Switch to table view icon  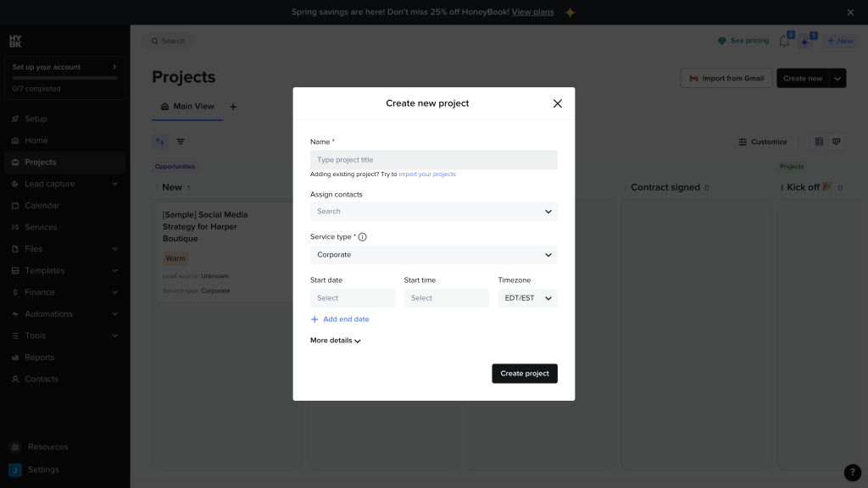tap(819, 141)
